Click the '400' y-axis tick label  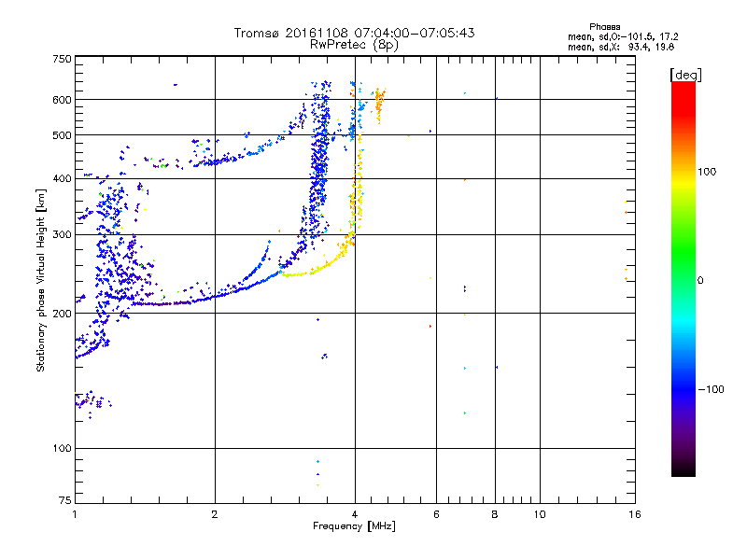(62, 178)
